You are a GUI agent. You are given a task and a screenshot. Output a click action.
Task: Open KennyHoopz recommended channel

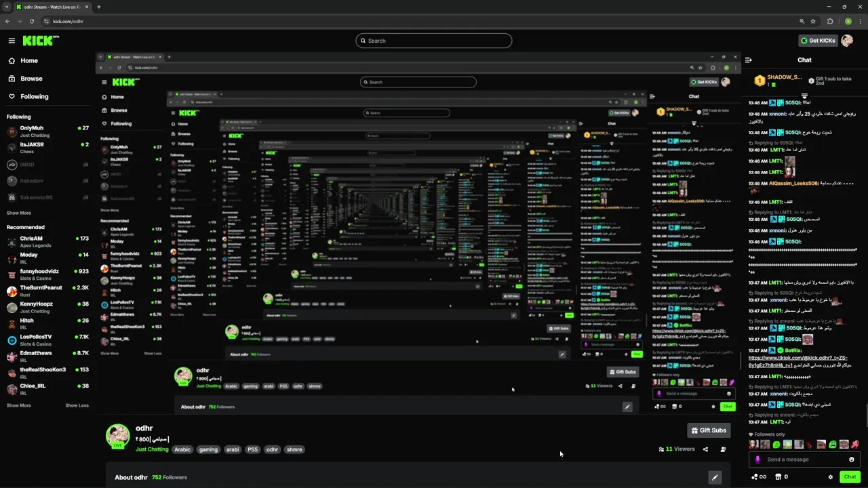(x=47, y=307)
